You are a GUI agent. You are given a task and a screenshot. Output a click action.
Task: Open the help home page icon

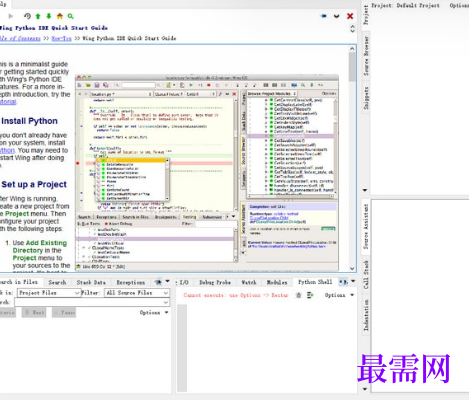tap(60, 16)
